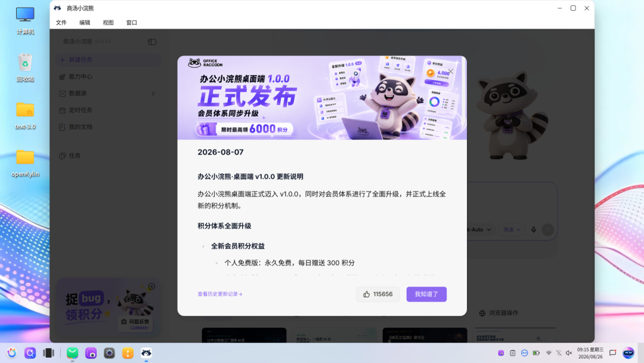This screenshot has height=363, width=644.
Task: Click the 正式发布 banner image
Action: (x=322, y=98)
